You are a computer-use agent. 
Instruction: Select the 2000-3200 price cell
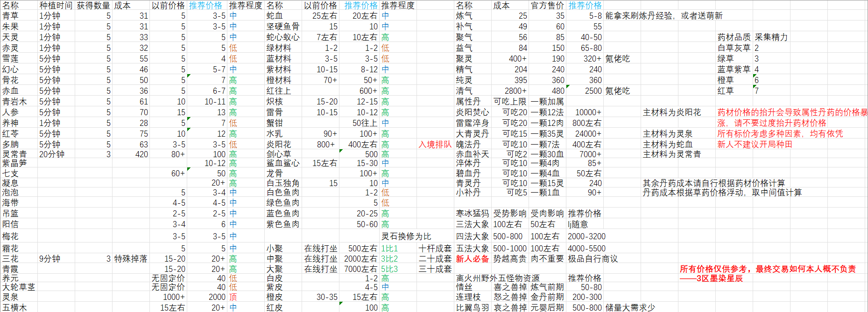(586, 236)
